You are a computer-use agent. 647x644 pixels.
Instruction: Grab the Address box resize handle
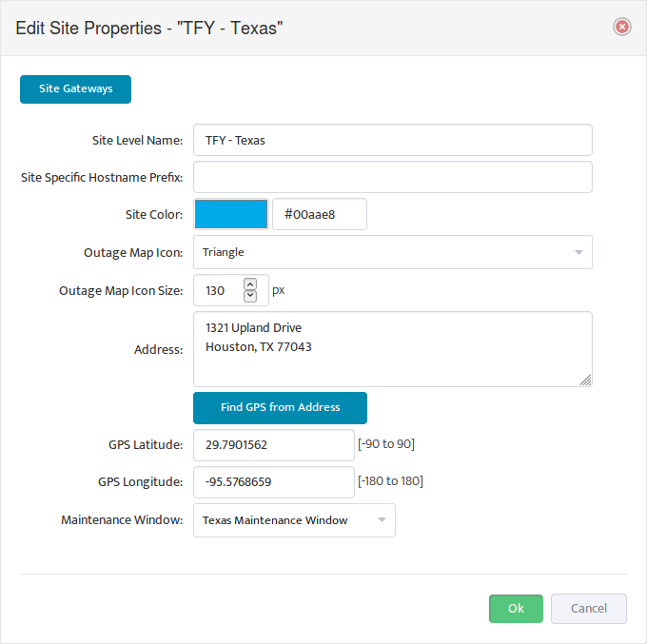click(585, 380)
